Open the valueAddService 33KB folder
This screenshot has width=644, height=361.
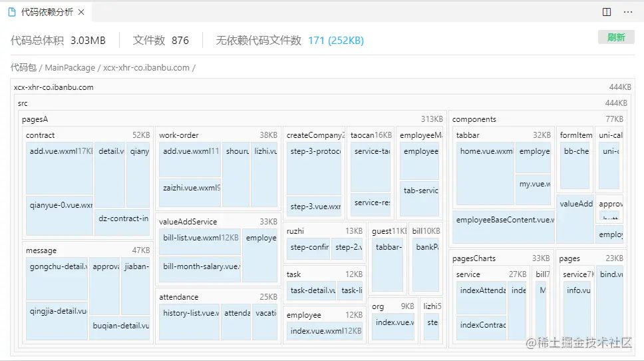218,221
